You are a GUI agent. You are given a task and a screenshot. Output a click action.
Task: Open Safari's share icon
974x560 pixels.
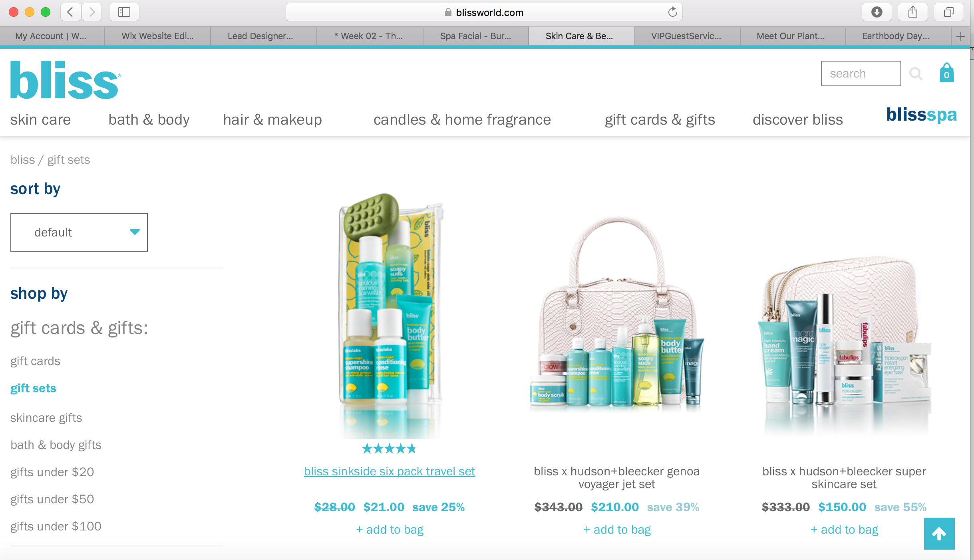(913, 12)
